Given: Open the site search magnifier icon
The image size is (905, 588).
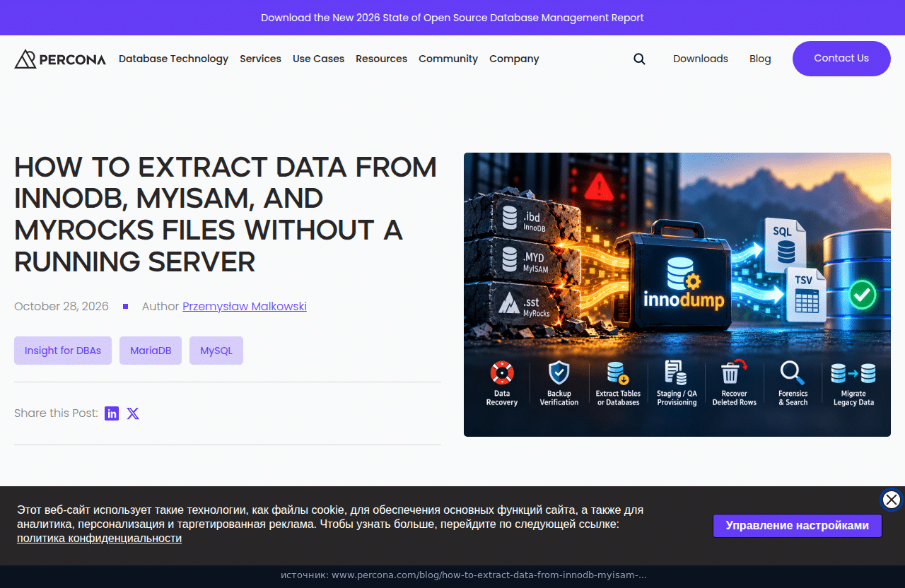Looking at the screenshot, I should coord(639,59).
